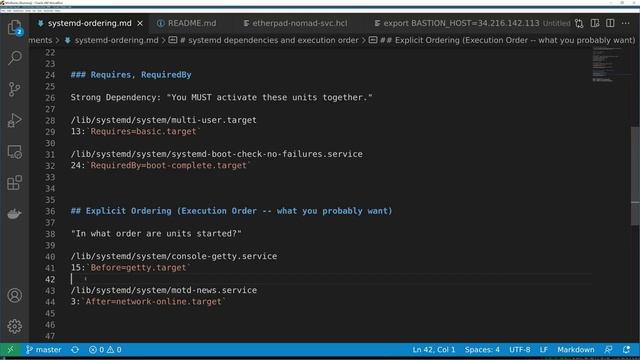Switch to the systemd-ordering.md tab

89,23
